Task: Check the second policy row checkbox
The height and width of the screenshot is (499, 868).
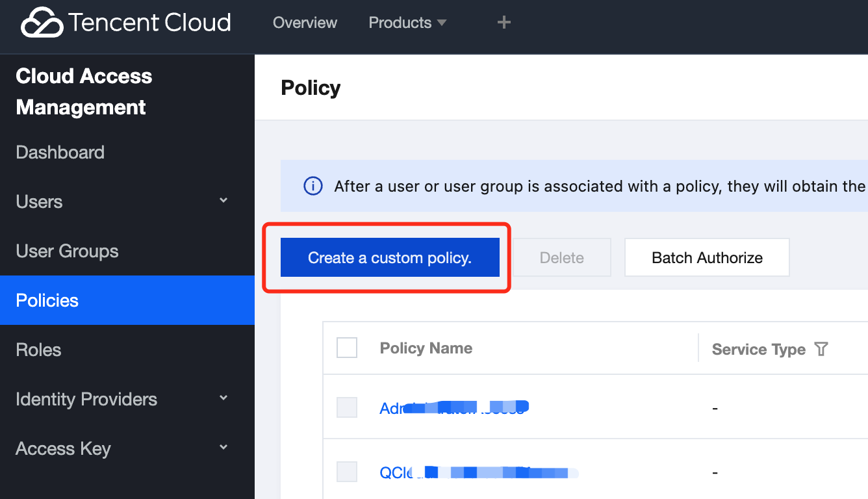Action: (347, 472)
